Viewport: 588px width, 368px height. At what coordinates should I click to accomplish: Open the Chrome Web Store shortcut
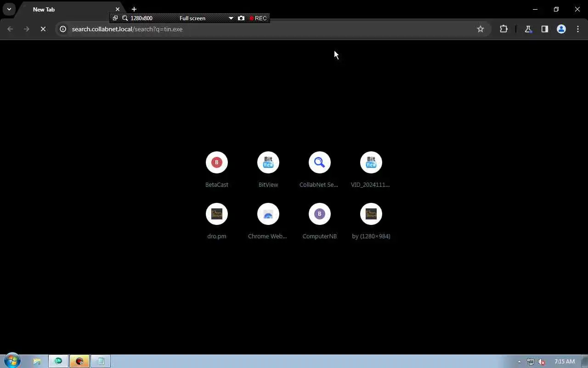tap(268, 221)
